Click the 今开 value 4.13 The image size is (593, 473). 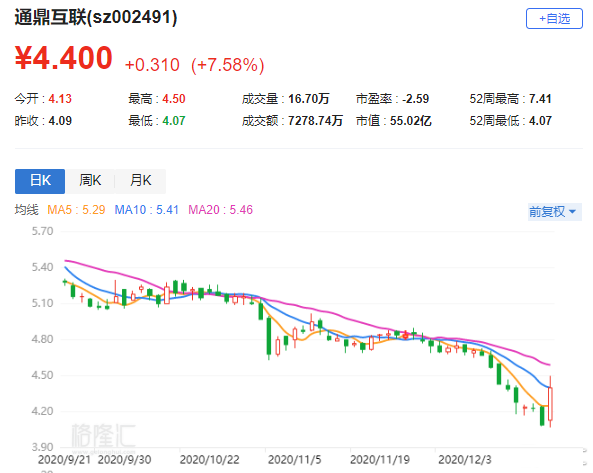click(x=60, y=99)
